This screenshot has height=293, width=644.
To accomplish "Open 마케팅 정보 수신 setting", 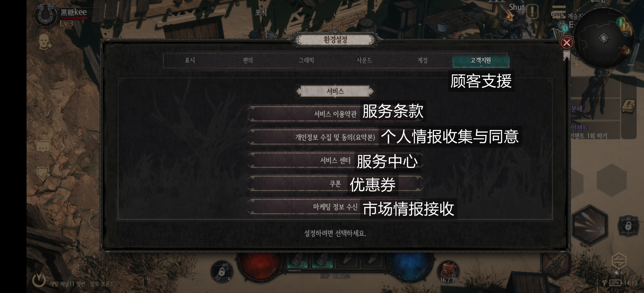I will (335, 207).
